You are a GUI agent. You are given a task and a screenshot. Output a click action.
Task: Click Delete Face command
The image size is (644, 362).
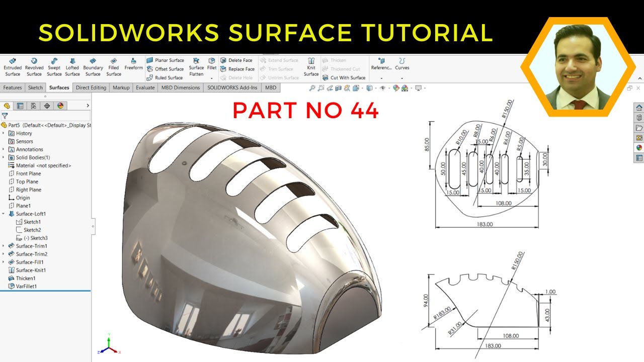(x=236, y=60)
